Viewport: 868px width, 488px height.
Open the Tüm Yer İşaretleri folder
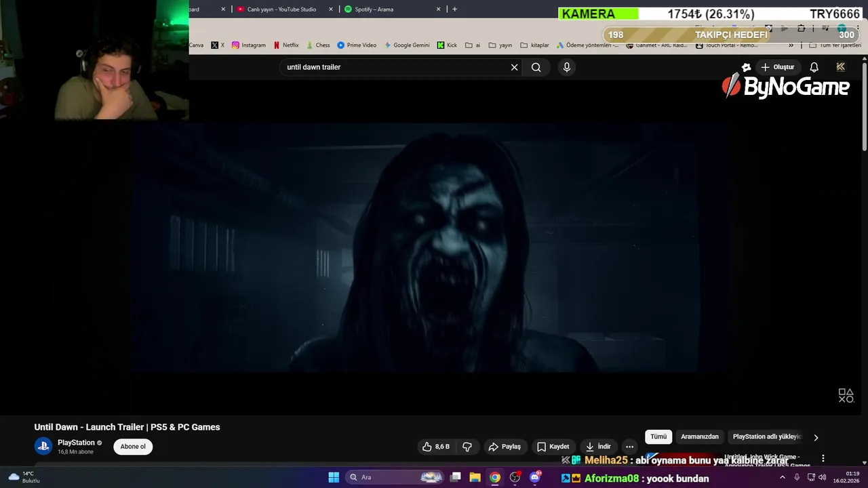tap(835, 45)
